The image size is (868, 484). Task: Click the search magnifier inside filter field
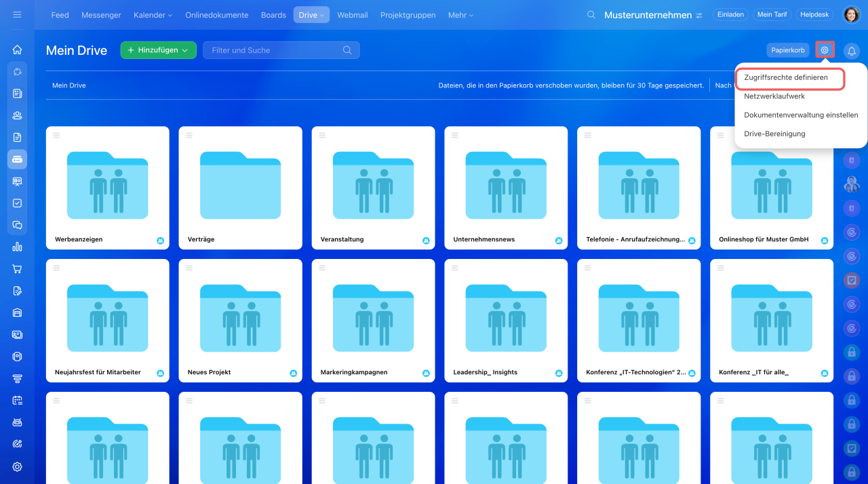click(x=347, y=50)
